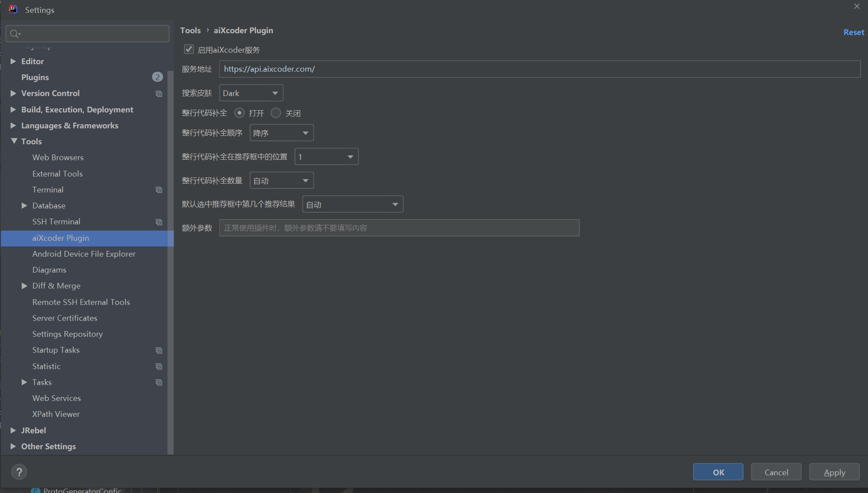
Task: Expand the 整行代码补全顺序 dropdown
Action: tap(281, 132)
